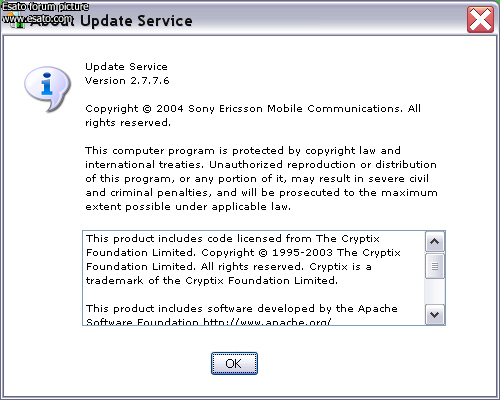The image size is (500, 400).
Task: Click the 'extent possible under applicable law' line
Action: click(x=188, y=207)
